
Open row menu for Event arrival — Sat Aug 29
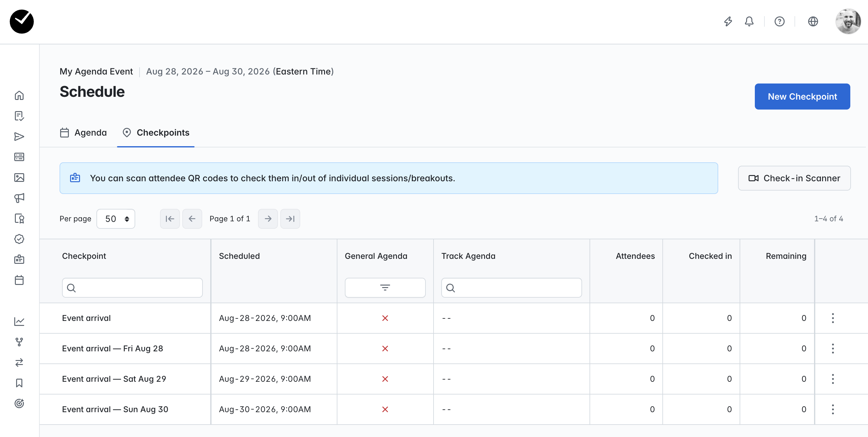point(832,379)
